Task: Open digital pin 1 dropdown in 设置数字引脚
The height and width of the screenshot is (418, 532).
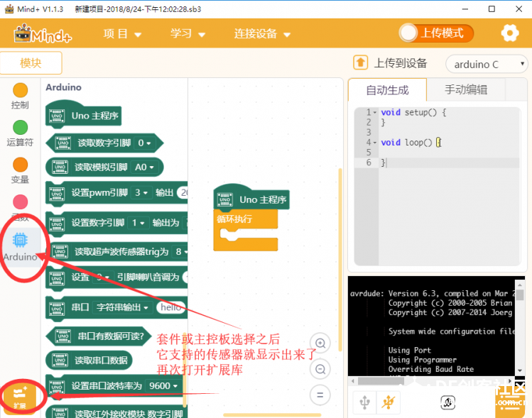Action: (138, 223)
